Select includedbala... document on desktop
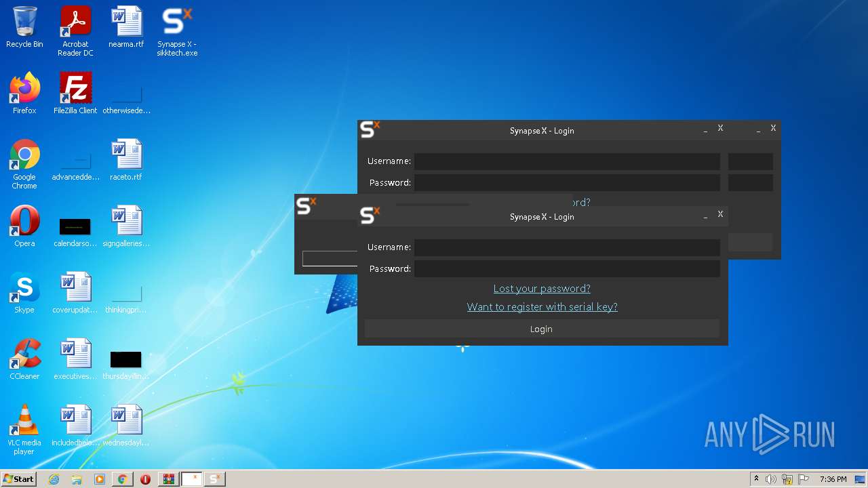 tap(75, 426)
